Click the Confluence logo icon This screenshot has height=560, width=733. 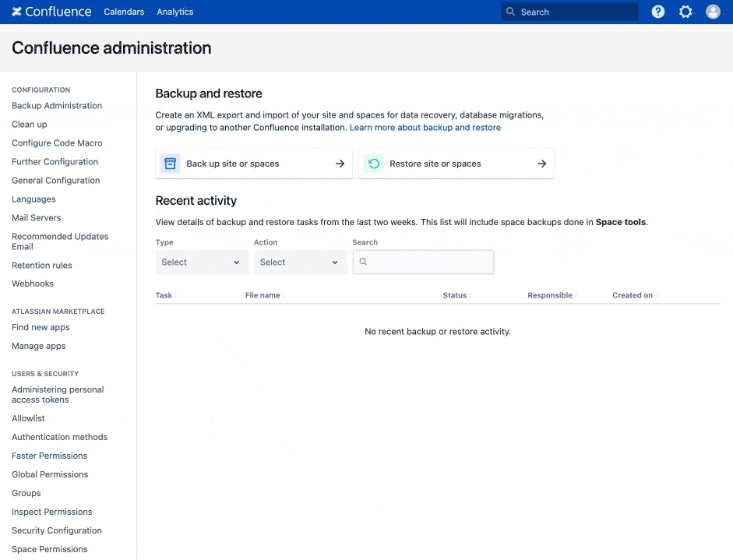tap(17, 12)
